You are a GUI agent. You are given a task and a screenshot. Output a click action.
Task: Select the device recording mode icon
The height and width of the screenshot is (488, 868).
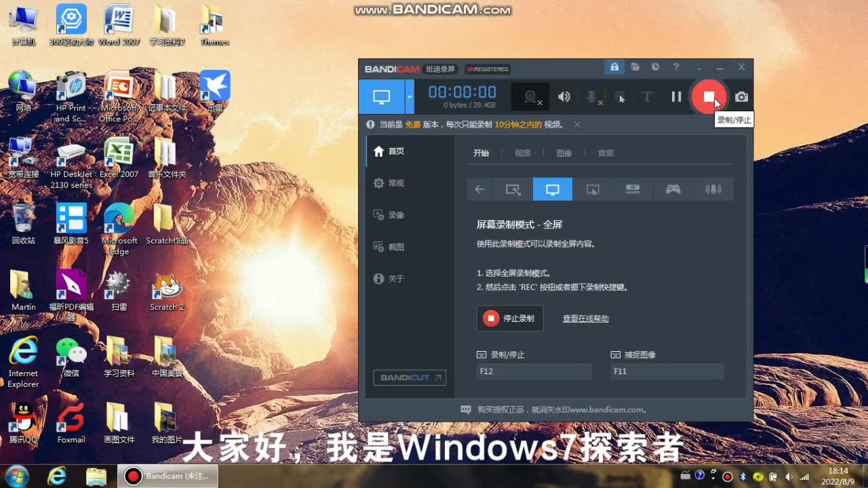pyautogui.click(x=633, y=189)
